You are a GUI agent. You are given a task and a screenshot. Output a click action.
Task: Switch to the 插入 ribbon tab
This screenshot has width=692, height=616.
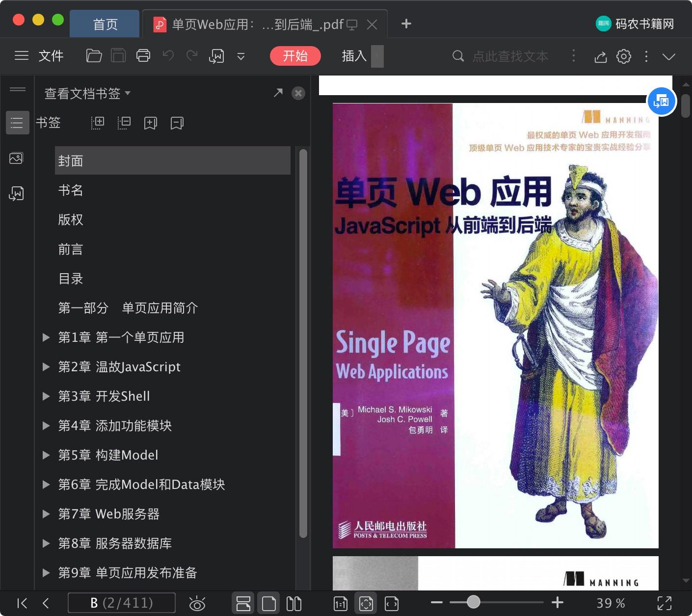tap(354, 56)
